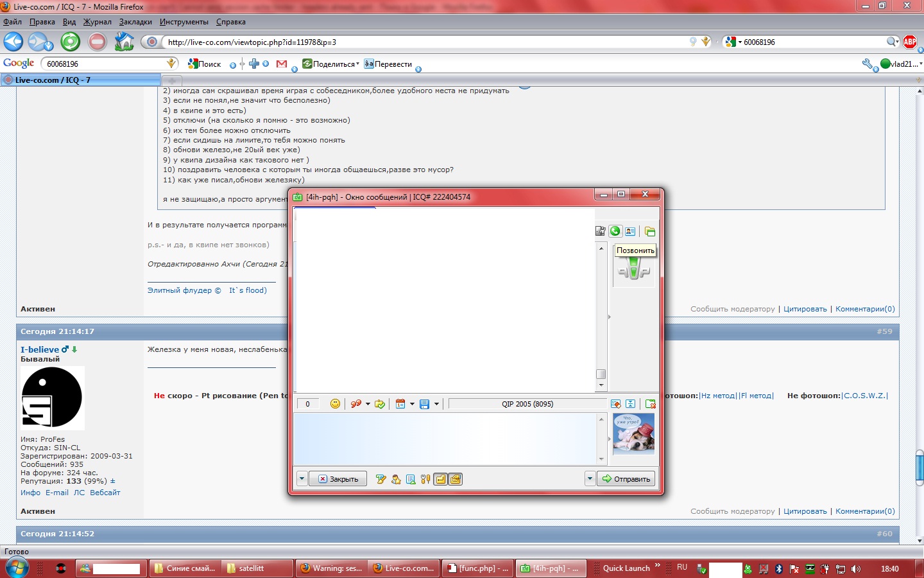Viewport: 924px width, 578px height.
Task: Open the Закладки menu
Action: click(x=135, y=22)
